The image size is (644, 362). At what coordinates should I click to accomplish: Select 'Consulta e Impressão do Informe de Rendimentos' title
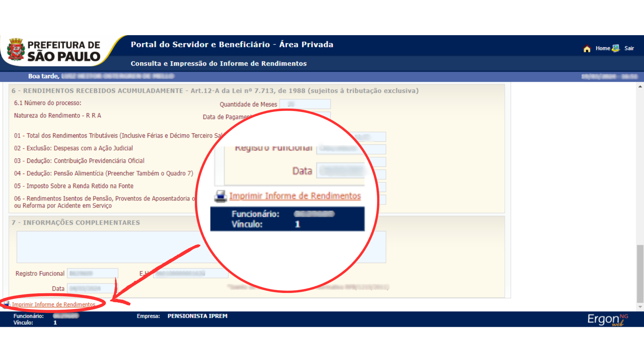click(219, 63)
